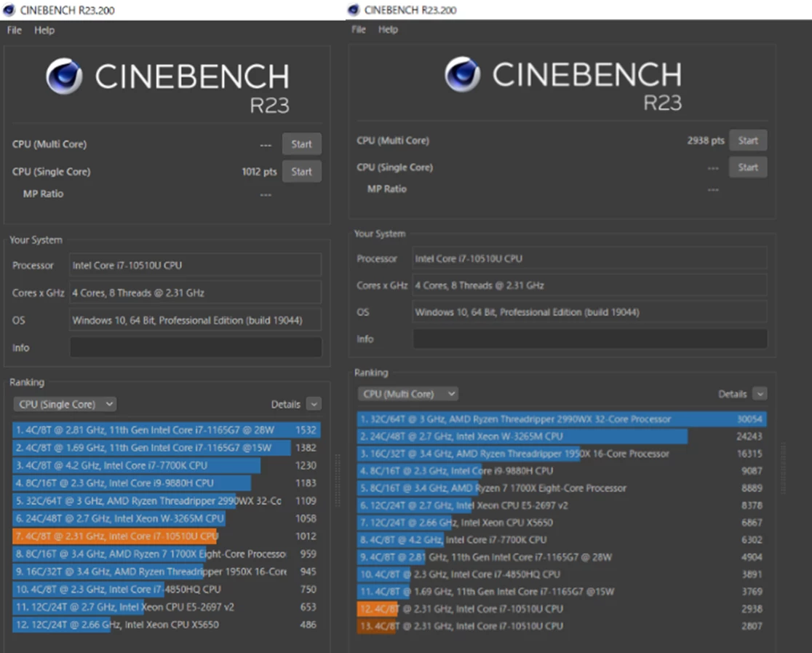Open Help menu in right window
Image resolution: width=812 pixels, height=653 pixels.
pyautogui.click(x=388, y=30)
